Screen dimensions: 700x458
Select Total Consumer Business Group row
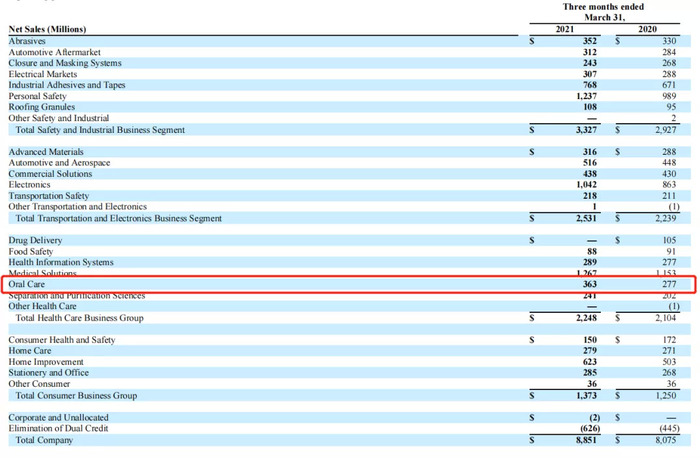pyautogui.click(x=350, y=396)
